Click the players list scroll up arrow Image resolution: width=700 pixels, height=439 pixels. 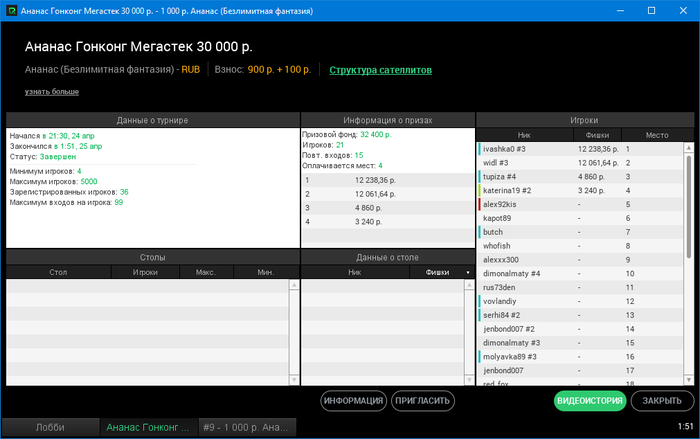(689, 147)
